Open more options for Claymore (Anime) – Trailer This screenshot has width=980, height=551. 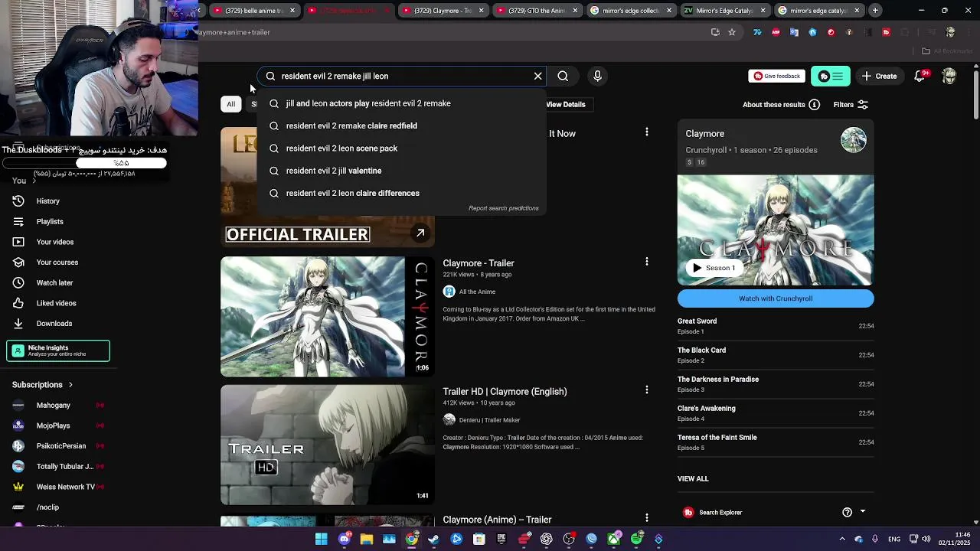tap(646, 518)
